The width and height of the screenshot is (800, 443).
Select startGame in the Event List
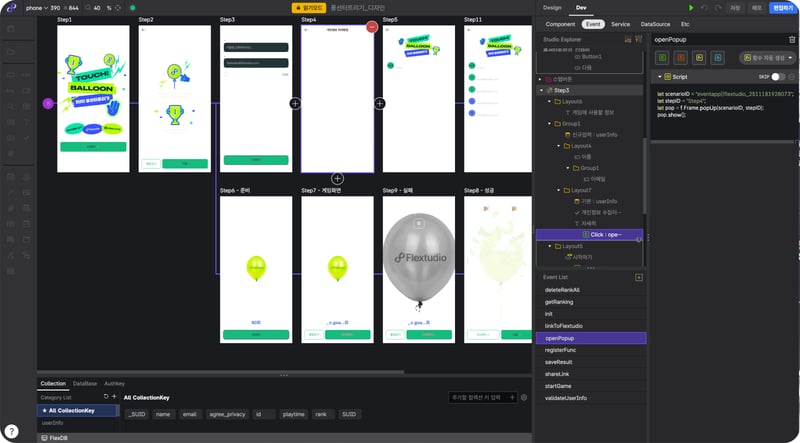pos(560,386)
